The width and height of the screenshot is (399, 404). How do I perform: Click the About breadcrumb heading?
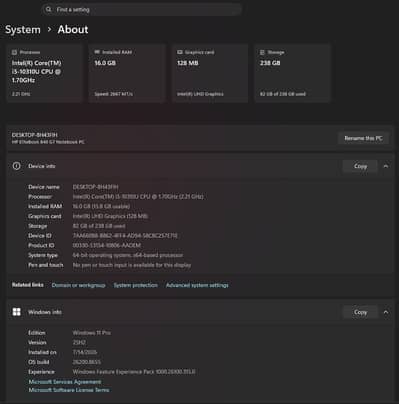tap(73, 29)
